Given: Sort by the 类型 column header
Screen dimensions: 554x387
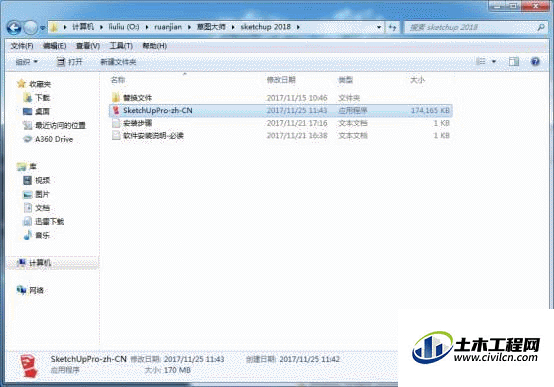Looking at the screenshot, I should pos(345,80).
